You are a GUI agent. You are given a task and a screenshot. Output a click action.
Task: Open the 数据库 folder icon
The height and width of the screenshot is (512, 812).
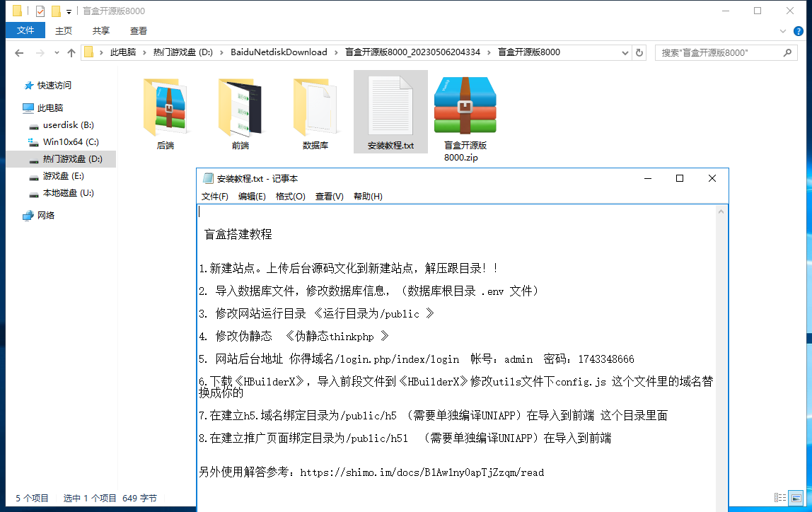315,107
